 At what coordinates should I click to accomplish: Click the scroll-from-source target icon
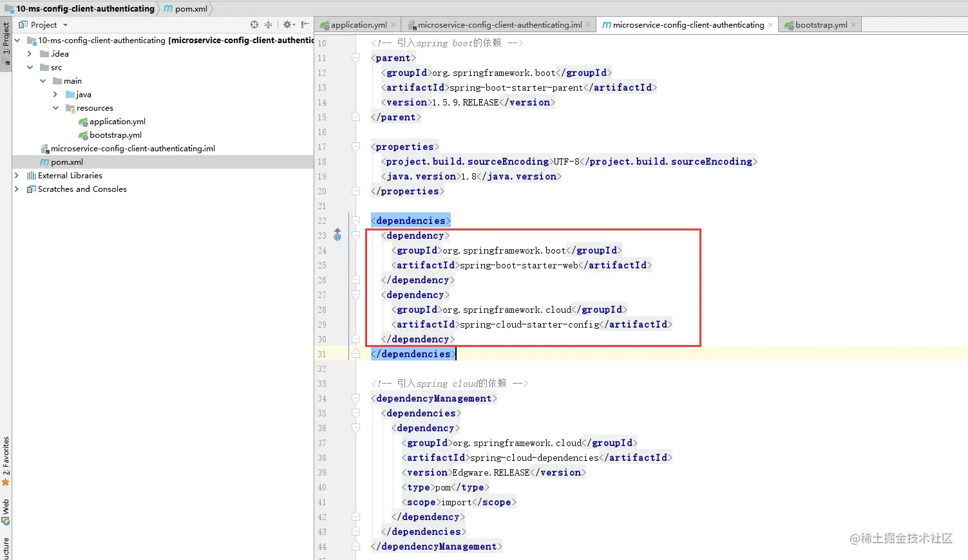(x=254, y=24)
